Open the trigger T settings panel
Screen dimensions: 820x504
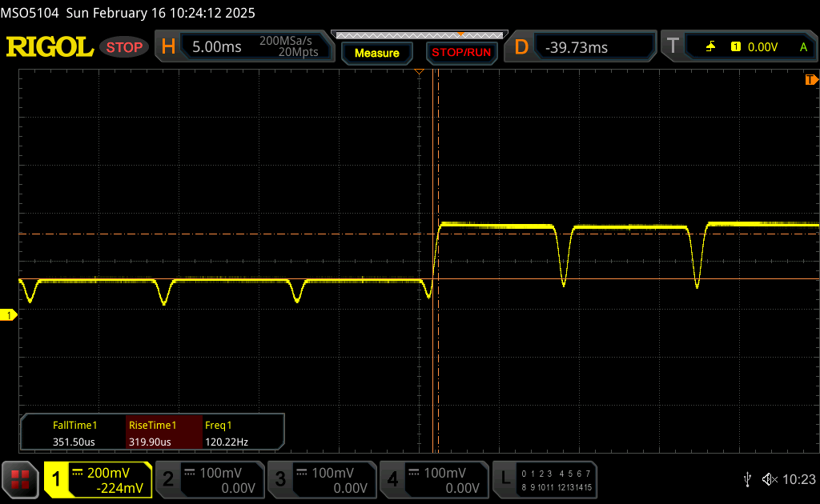(x=740, y=47)
